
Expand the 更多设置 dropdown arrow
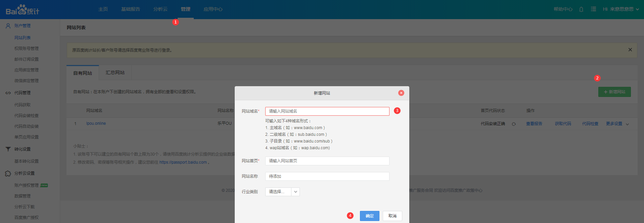[x=628, y=124]
